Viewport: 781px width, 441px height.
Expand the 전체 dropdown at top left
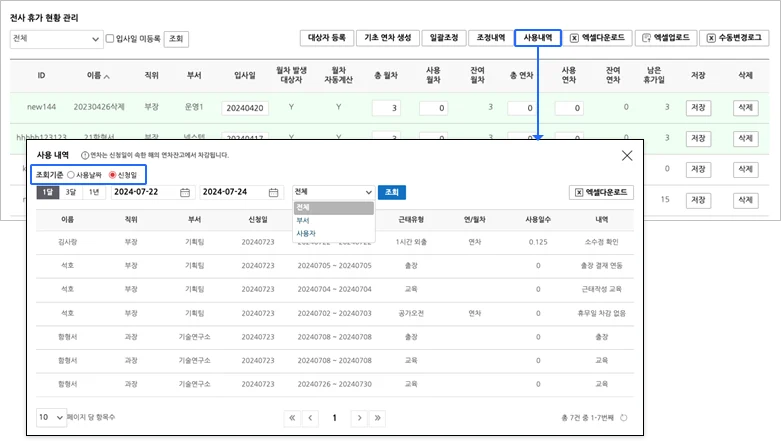(56, 39)
